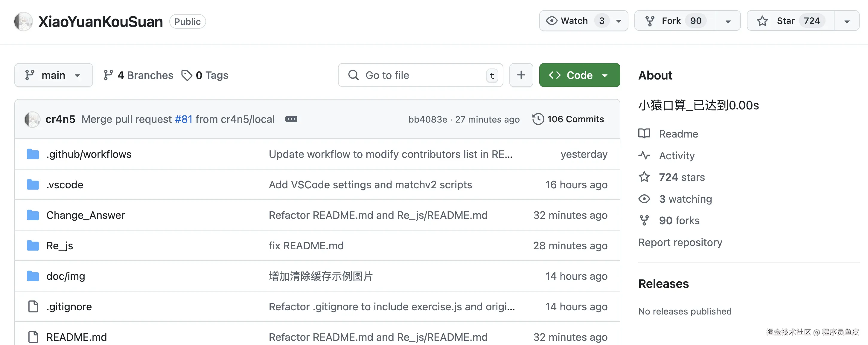This screenshot has width=868, height=345.
Task: Open the Star lists dropdown arrow
Action: point(846,21)
